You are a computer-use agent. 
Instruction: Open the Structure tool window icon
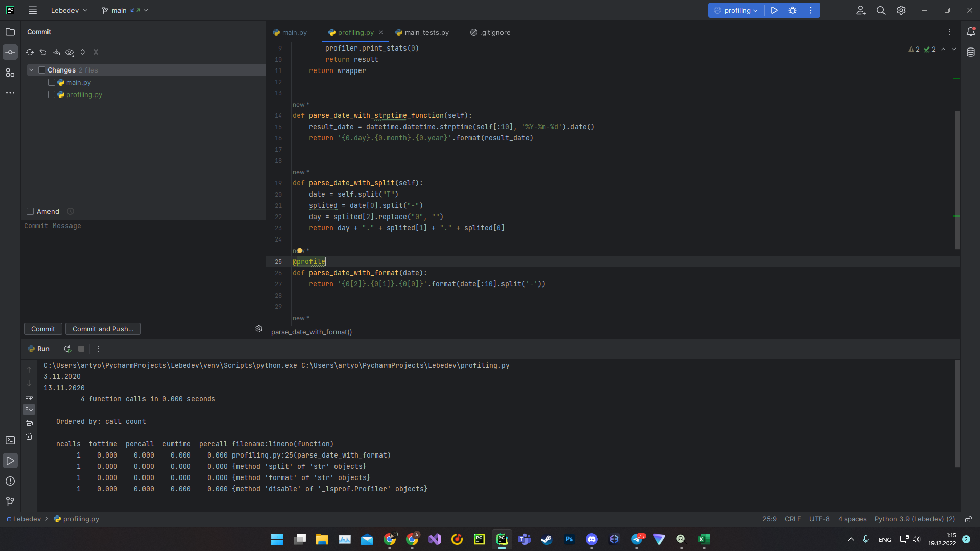tap(10, 73)
